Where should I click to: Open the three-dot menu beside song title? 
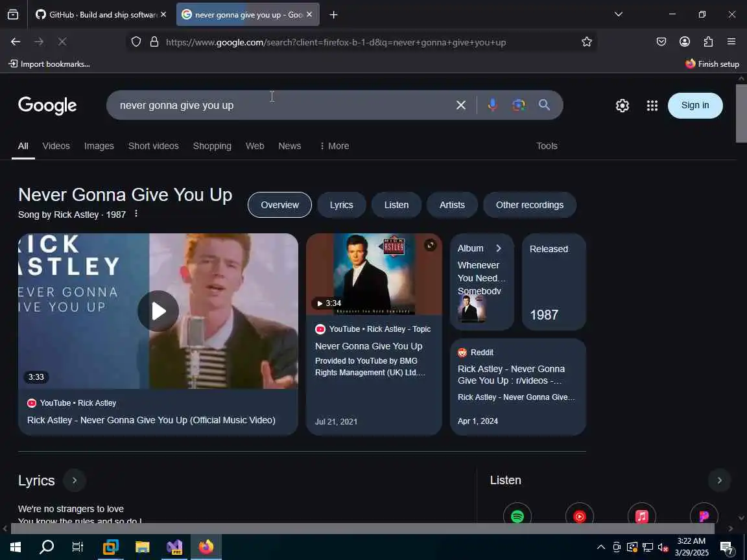136,214
